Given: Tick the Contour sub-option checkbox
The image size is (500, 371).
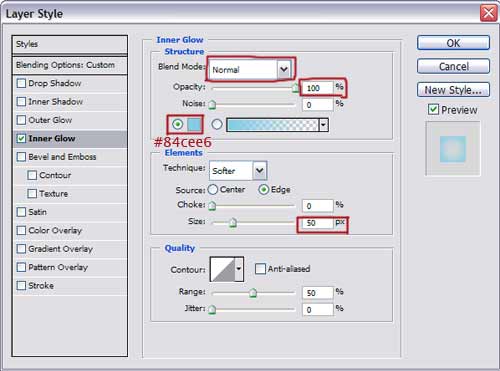Looking at the screenshot, I should coord(32,175).
